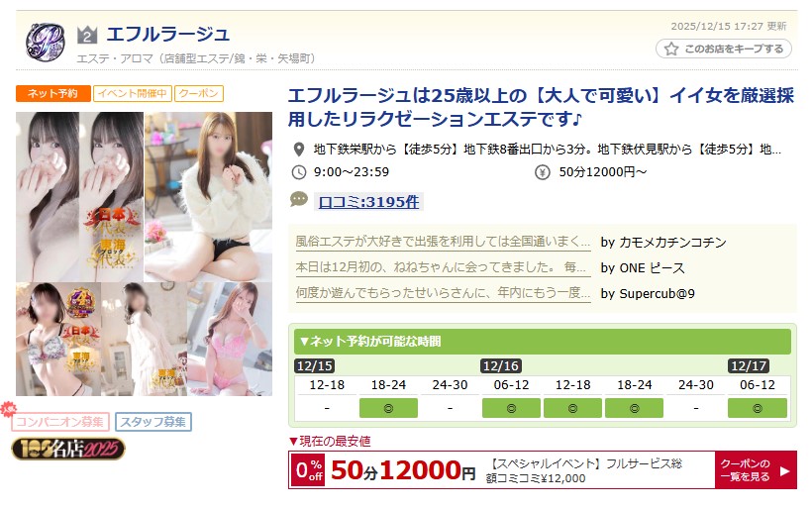Click the rank 2 crown icon
This screenshot has height=509, width=812.
coord(87,36)
